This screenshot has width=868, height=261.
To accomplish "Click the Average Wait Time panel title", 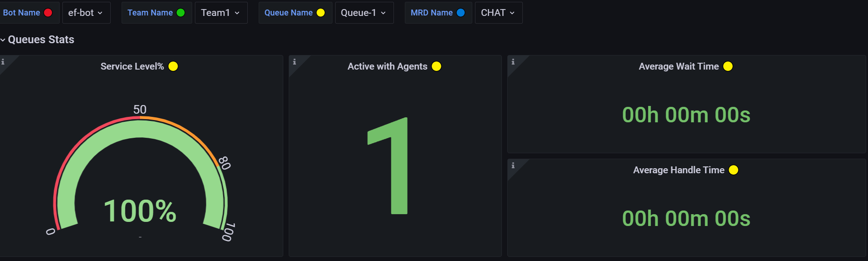I will [679, 66].
